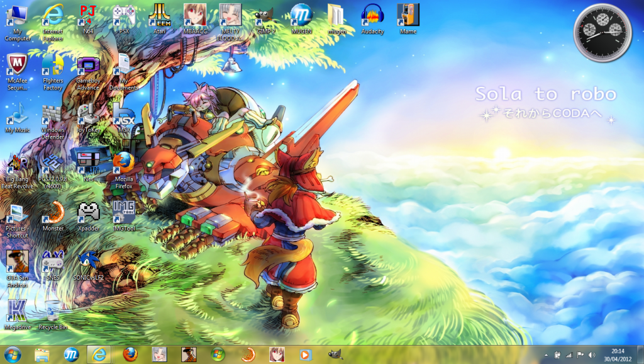Launch the media player taskbar icon
Viewport: 644px width, 364px height.
tap(306, 355)
